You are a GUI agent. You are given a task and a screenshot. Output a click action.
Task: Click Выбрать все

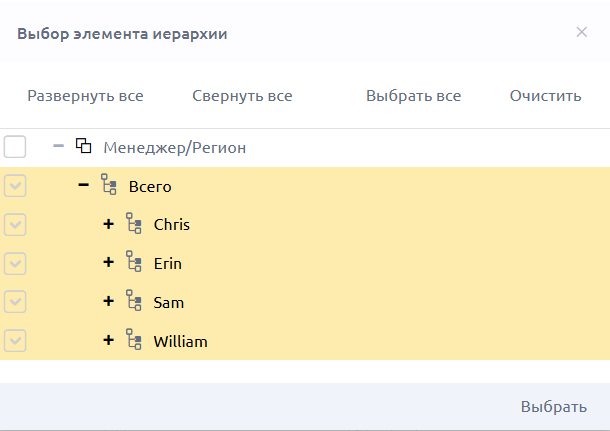tap(413, 96)
